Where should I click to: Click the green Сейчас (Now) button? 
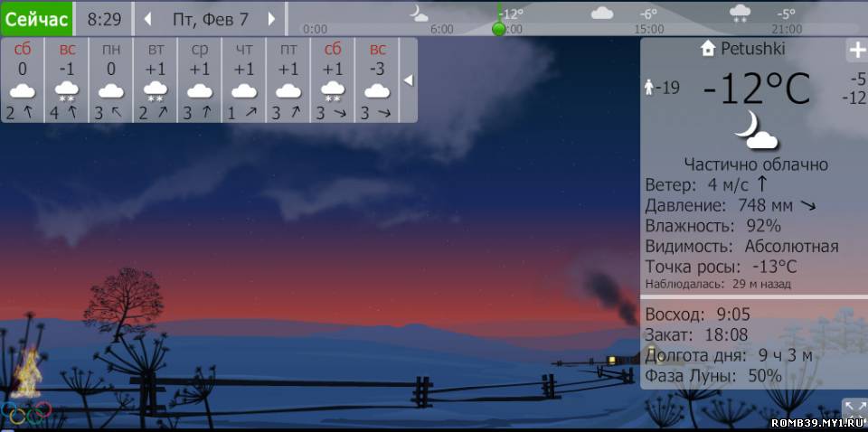click(x=36, y=18)
